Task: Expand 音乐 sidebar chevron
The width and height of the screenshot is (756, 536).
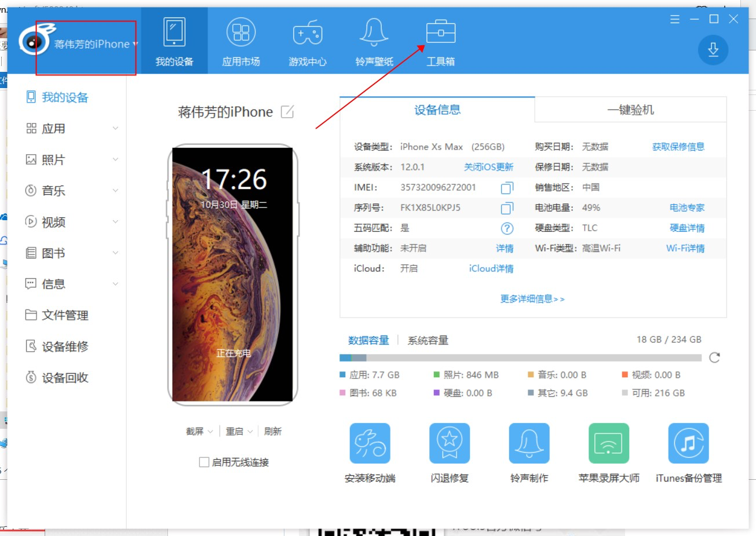Action: point(115,191)
